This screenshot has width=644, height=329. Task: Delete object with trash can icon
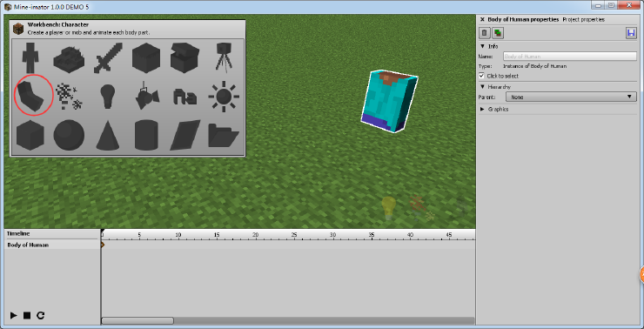(485, 33)
